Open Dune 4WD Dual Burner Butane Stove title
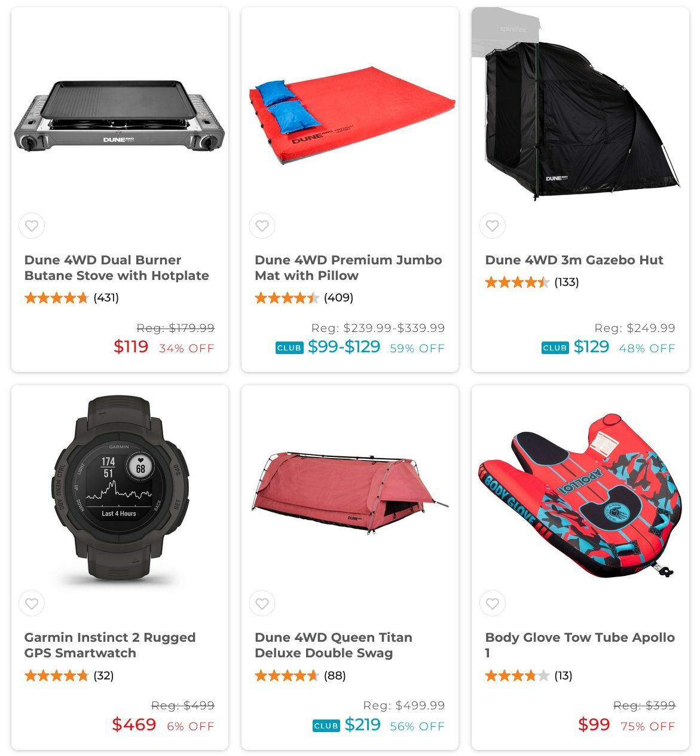The height and width of the screenshot is (756, 700). click(x=117, y=268)
